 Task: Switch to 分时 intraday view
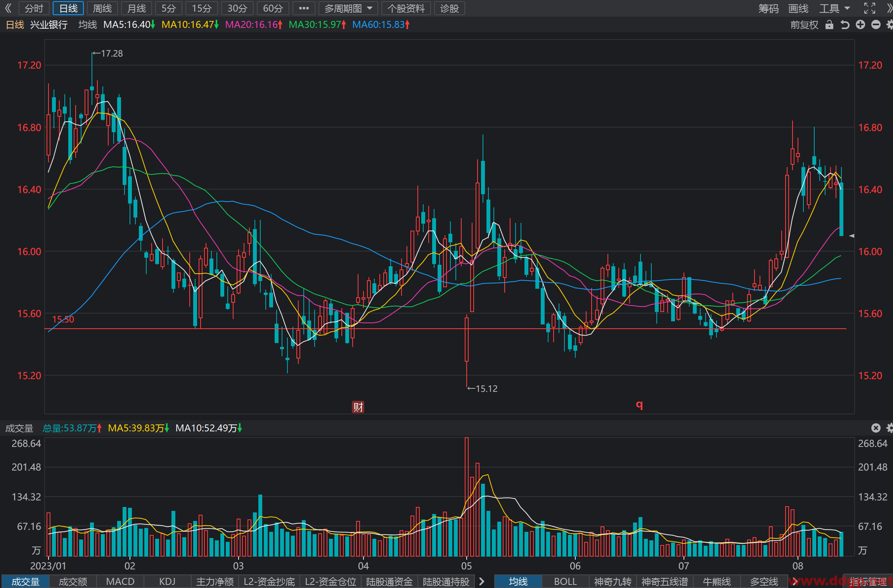pos(34,8)
